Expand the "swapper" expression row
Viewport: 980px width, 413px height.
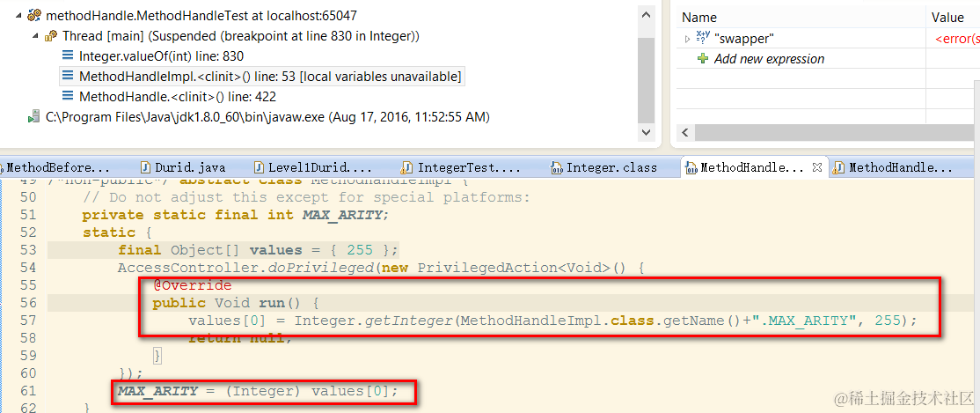point(688,39)
